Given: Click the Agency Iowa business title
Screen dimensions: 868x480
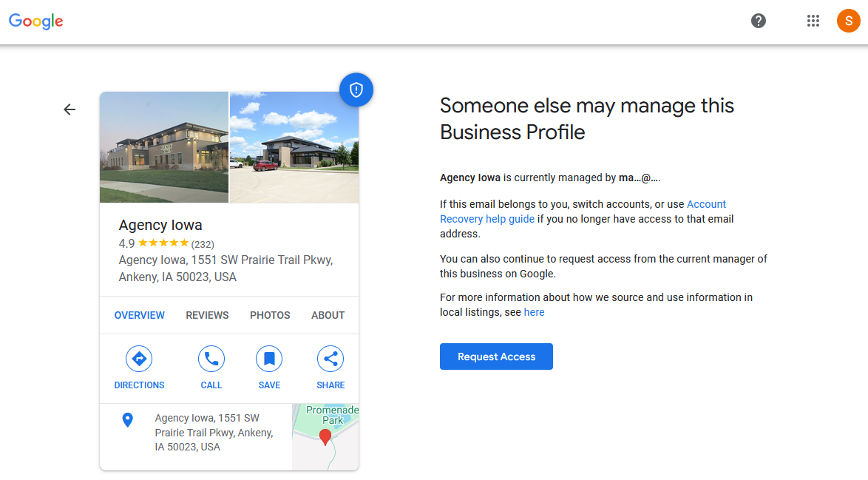Looking at the screenshot, I should (160, 225).
